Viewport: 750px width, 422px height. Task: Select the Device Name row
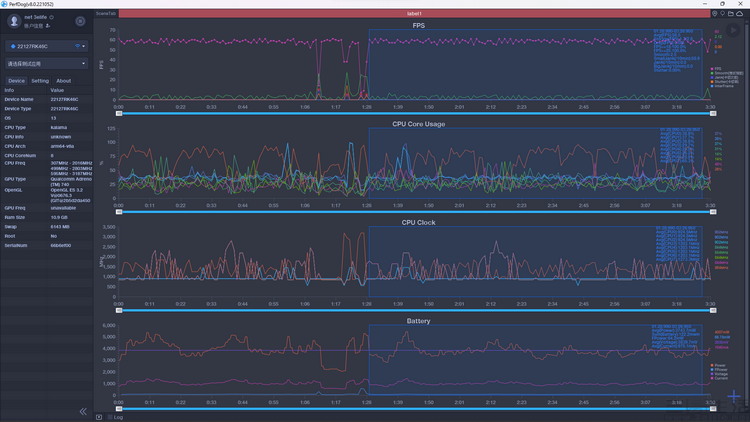coord(47,100)
